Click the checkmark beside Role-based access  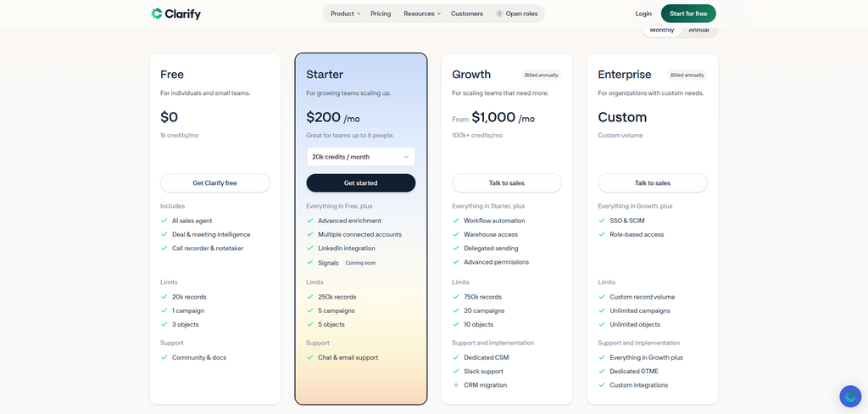[602, 234]
